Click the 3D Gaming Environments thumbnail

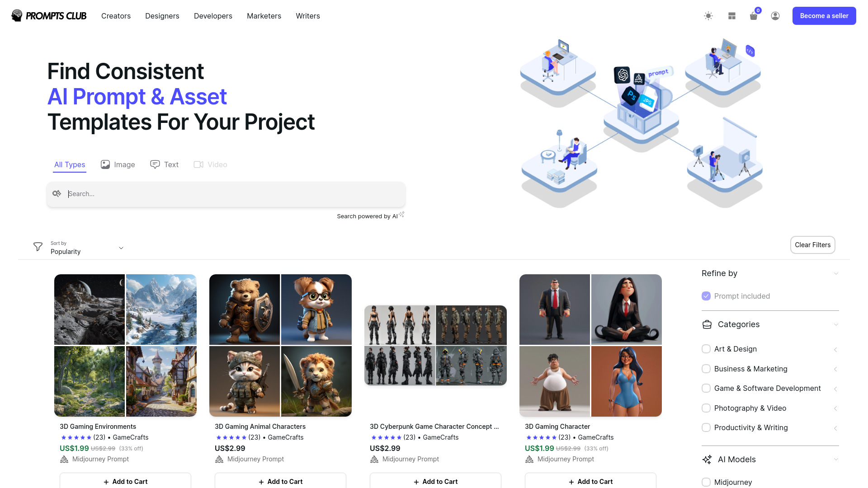[x=125, y=346]
